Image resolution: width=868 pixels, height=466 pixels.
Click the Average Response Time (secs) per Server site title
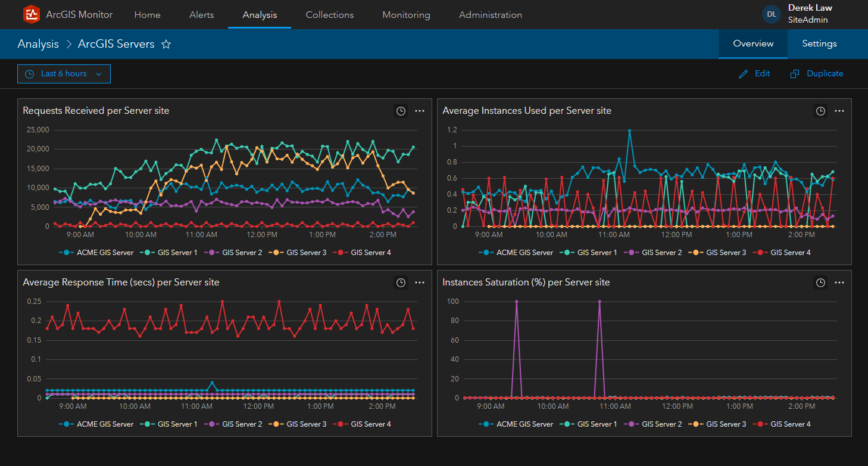[x=121, y=282]
